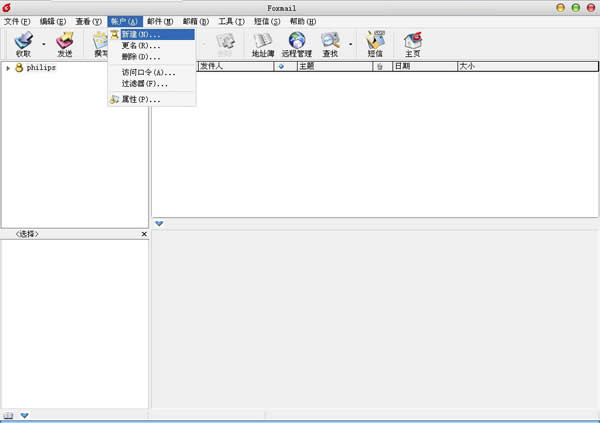Choose 过滤器(F)... menu entry
This screenshot has height=423, width=600.
point(145,84)
